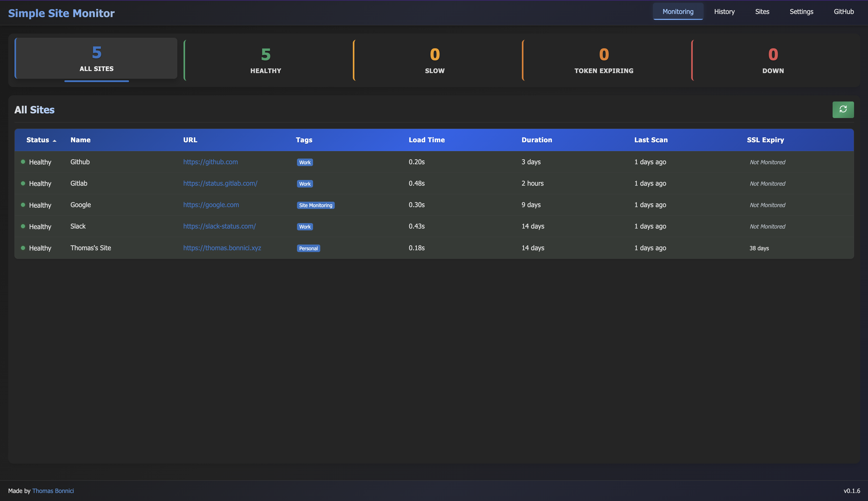The height and width of the screenshot is (501, 868).
Task: Click the 0.43s load time
Action: [417, 226]
